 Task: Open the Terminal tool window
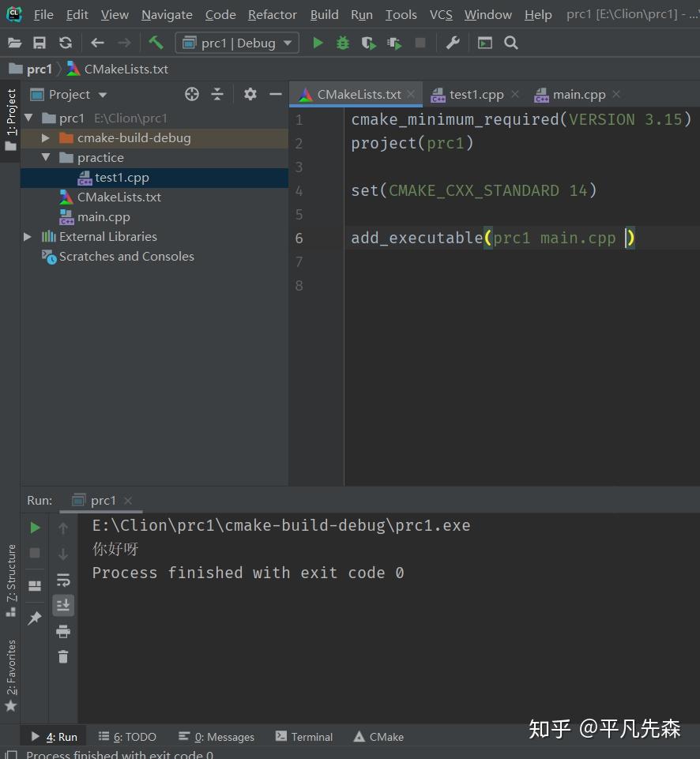tap(304, 737)
